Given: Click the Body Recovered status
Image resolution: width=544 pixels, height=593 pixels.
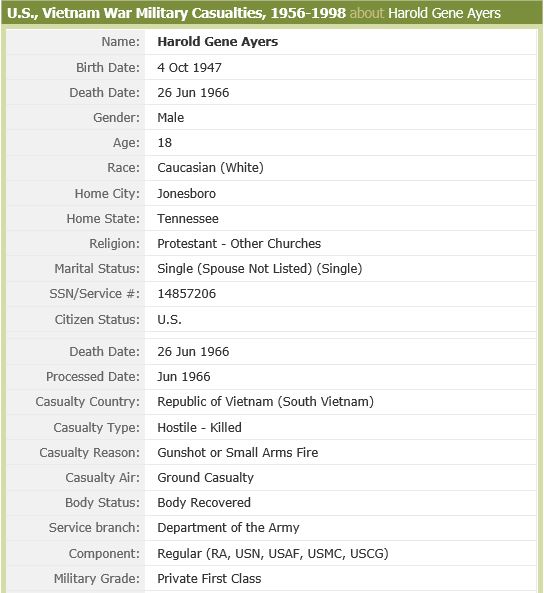Looking at the screenshot, I should [x=204, y=502].
